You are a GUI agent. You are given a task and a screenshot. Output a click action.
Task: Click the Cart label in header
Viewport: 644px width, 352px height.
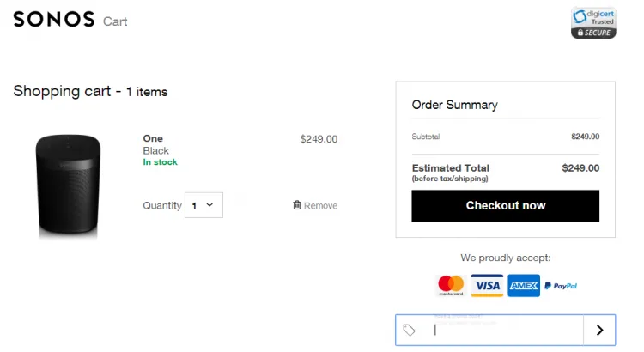pos(115,21)
